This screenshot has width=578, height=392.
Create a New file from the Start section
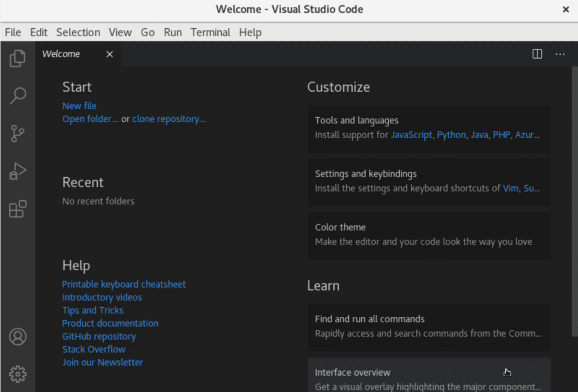pos(79,105)
